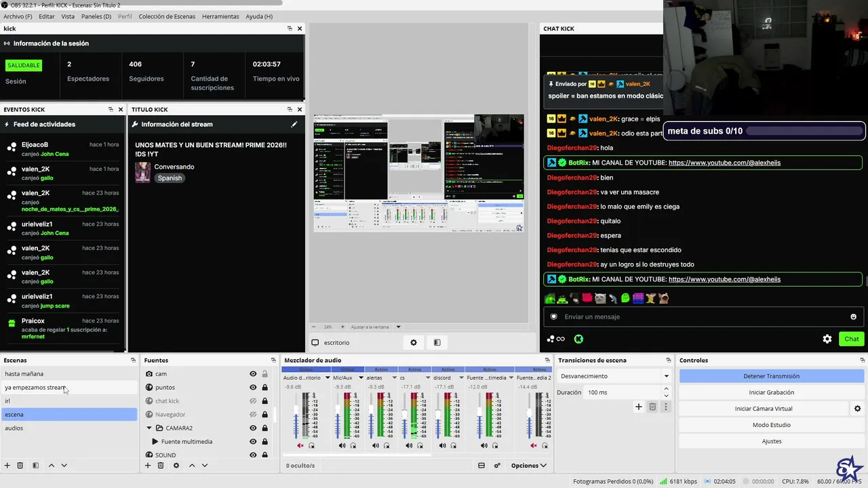This screenshot has height=488, width=868.
Task: Show the chat kick source
Action: [x=253, y=401]
